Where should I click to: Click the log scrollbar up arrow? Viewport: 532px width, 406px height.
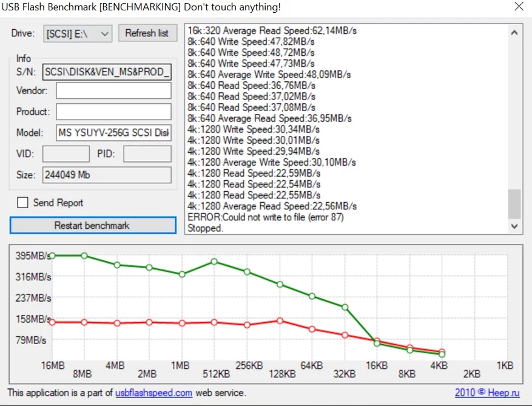coord(514,33)
